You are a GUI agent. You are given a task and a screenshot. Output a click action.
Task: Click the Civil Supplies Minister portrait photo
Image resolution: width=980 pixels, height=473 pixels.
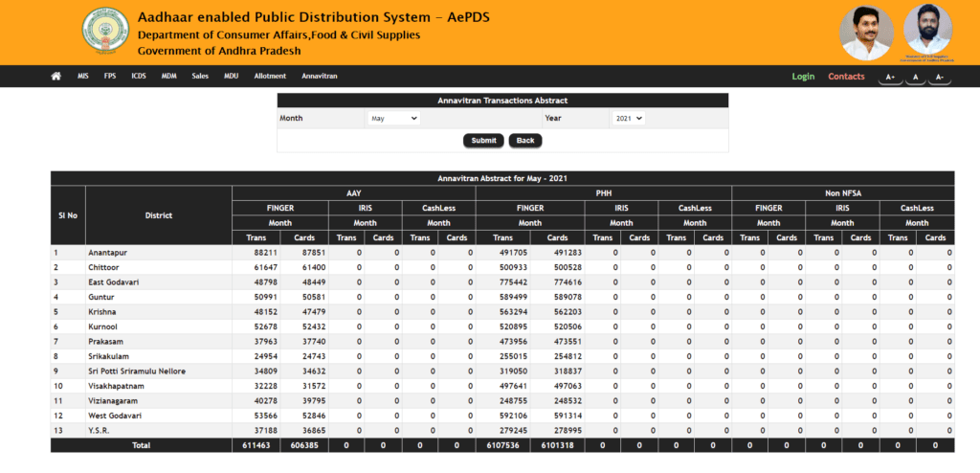(x=928, y=32)
